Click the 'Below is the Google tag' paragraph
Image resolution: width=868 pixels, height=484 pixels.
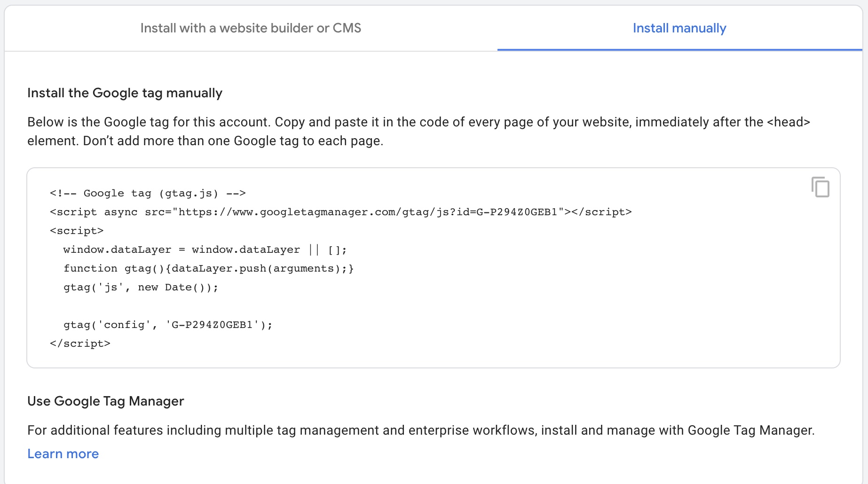[419, 132]
